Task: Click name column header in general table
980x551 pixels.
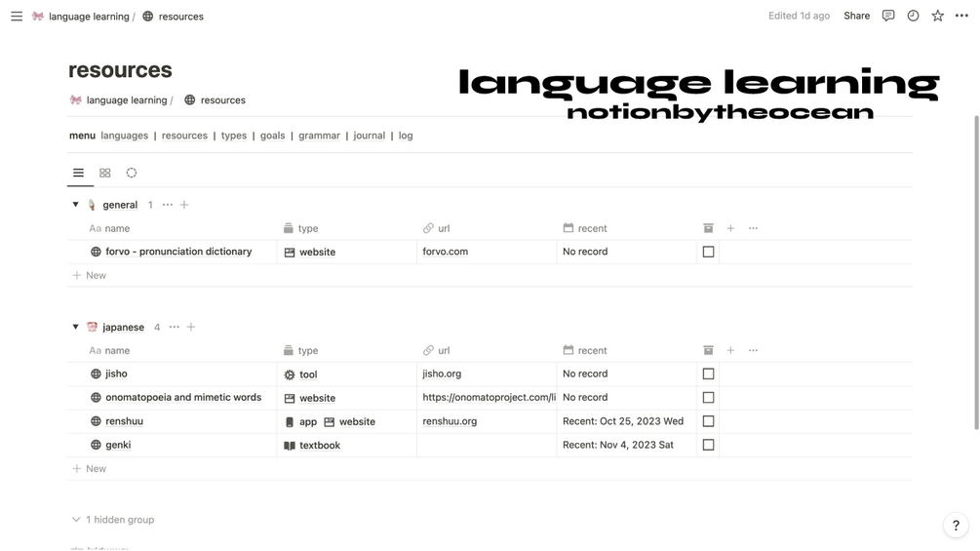Action: point(109,228)
